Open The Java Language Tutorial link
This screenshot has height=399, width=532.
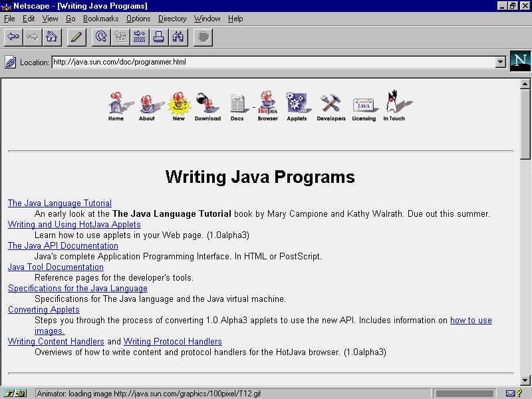point(60,203)
